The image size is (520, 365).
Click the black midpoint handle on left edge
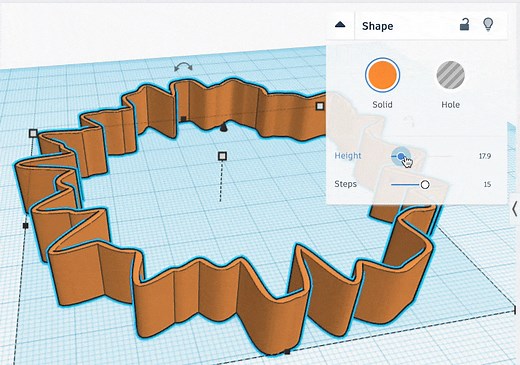click(x=25, y=226)
